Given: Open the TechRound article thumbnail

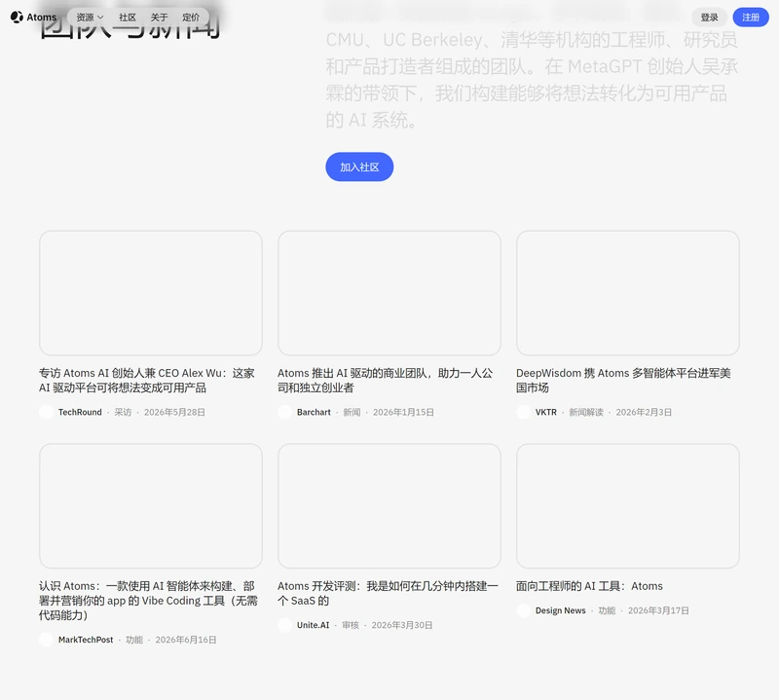Looking at the screenshot, I should pos(151,293).
